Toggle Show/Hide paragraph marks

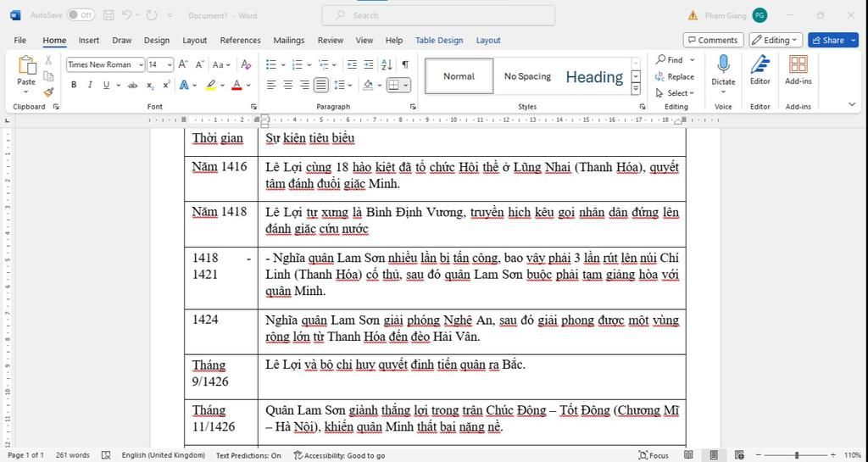405,64
